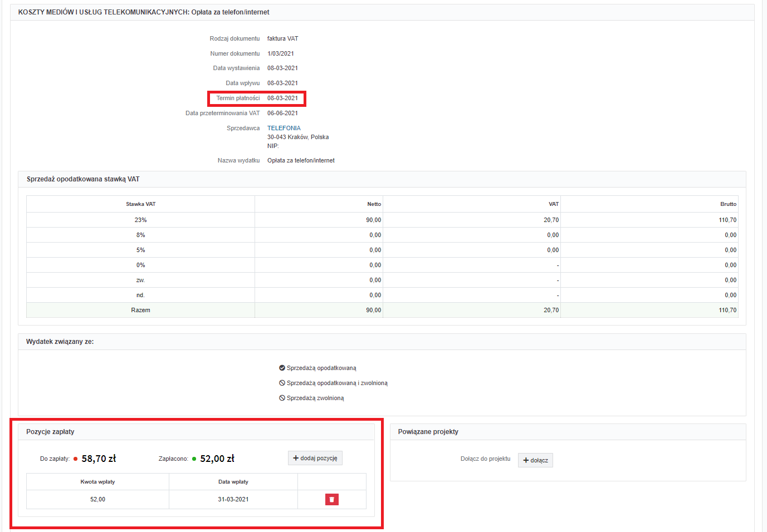
Task: Delete the 52,00 payment entry with trash icon
Action: [332, 499]
